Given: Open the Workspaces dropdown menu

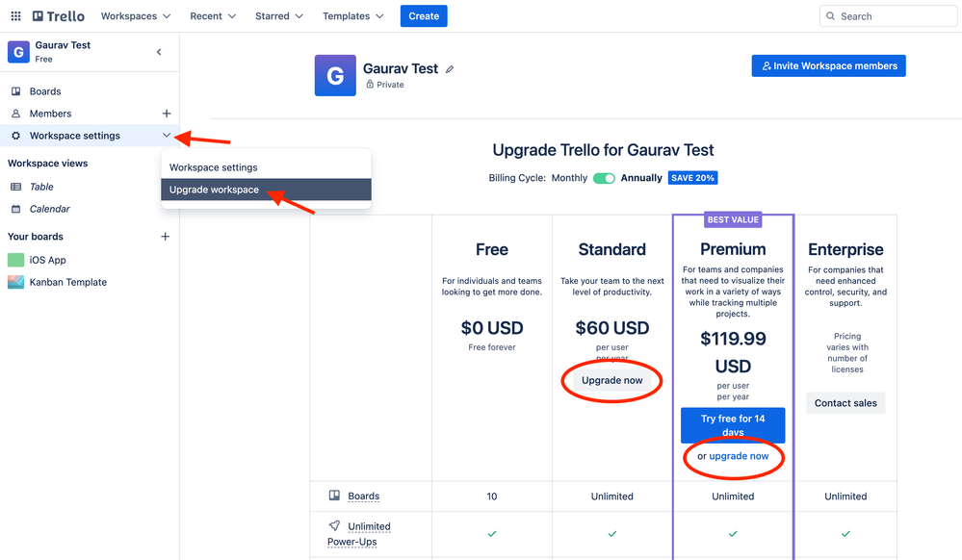Looking at the screenshot, I should click(136, 16).
